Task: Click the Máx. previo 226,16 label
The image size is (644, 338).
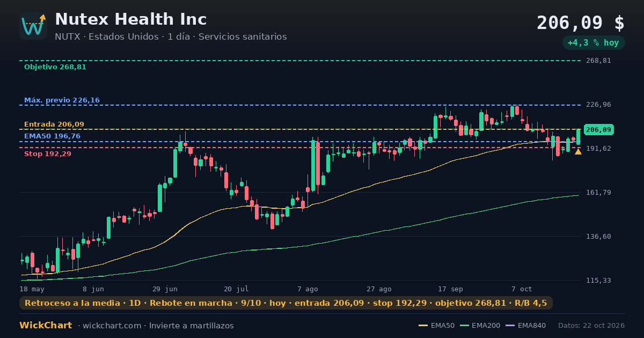Action: click(x=62, y=100)
